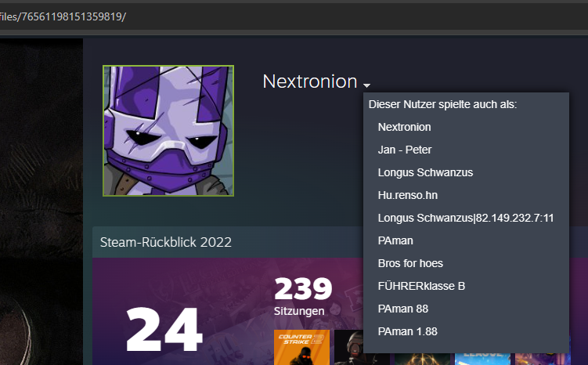
Task: Collapse the name history dropdown arrow
Action: pos(366,85)
